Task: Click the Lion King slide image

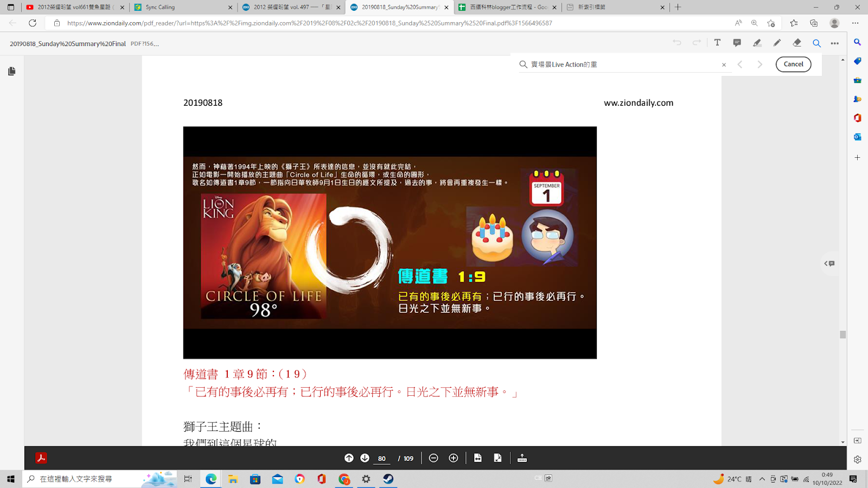Action: [x=390, y=242]
